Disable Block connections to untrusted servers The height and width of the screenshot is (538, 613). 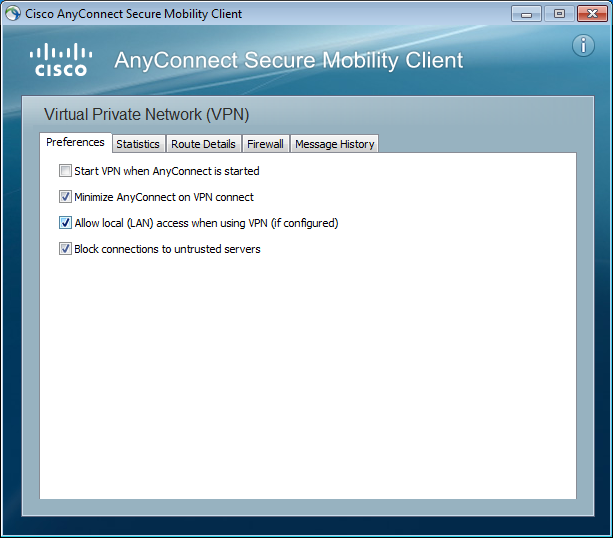point(66,249)
